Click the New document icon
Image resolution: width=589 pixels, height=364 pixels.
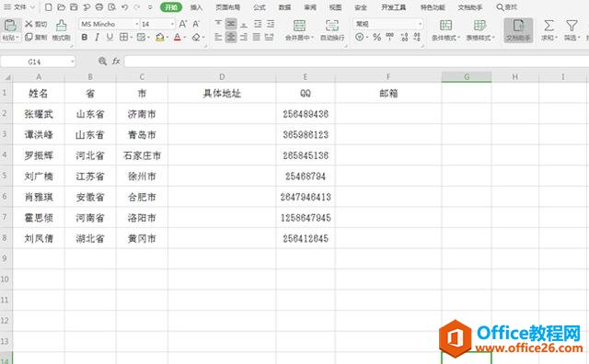click(49, 7)
